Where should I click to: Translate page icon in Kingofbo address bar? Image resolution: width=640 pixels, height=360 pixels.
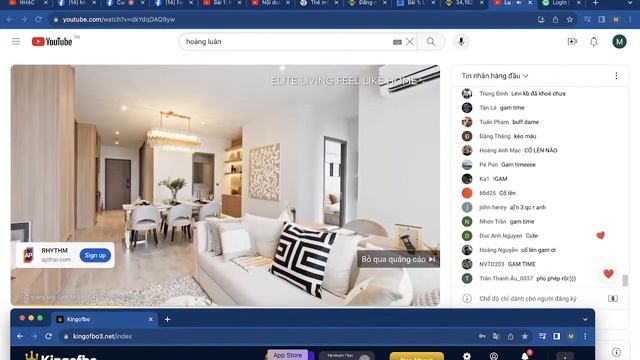(496, 336)
